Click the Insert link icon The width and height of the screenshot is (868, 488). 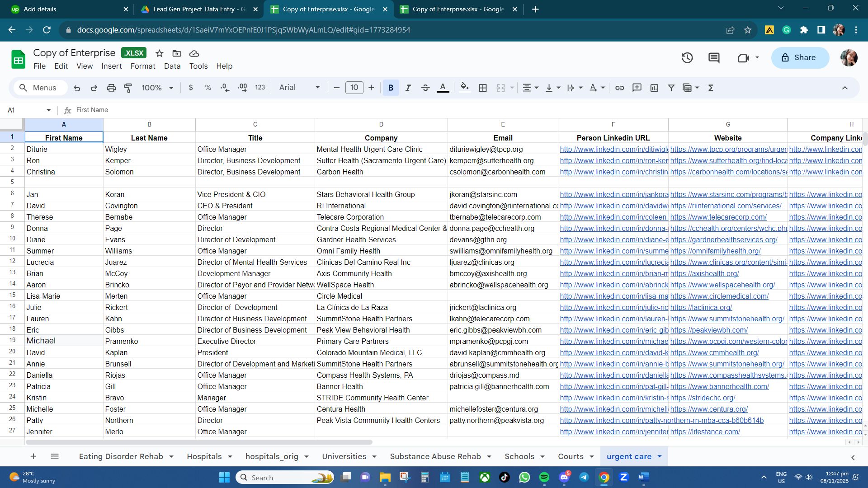tap(619, 88)
